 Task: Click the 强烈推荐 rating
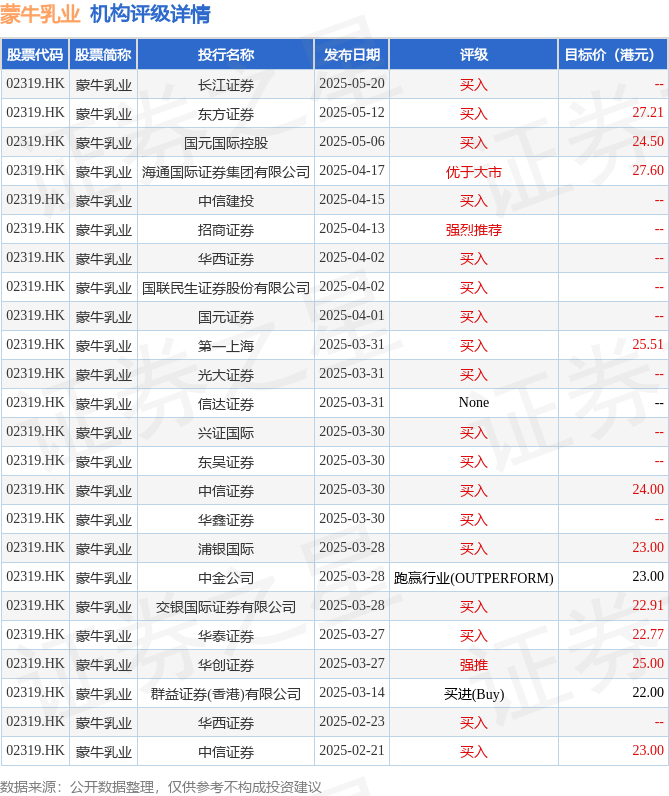pos(474,229)
